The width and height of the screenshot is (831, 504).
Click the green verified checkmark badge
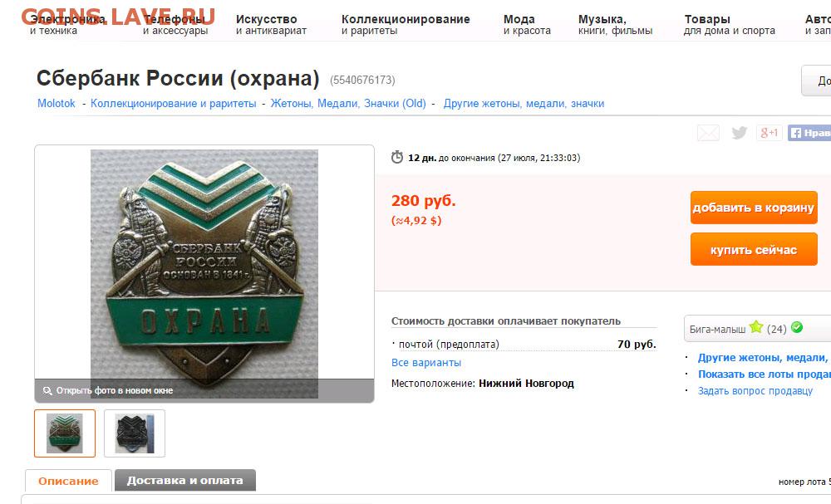point(797,328)
